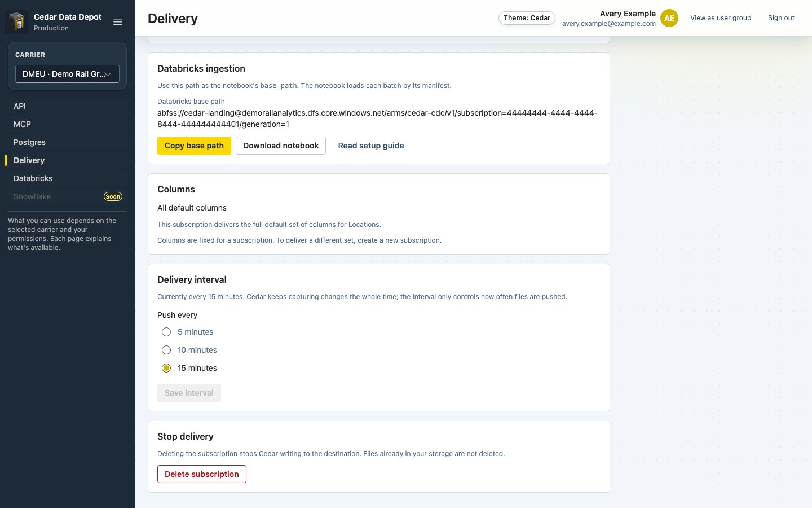The height and width of the screenshot is (508, 812).
Task: Navigate to Databricks in the sidebar
Action: 67,178
